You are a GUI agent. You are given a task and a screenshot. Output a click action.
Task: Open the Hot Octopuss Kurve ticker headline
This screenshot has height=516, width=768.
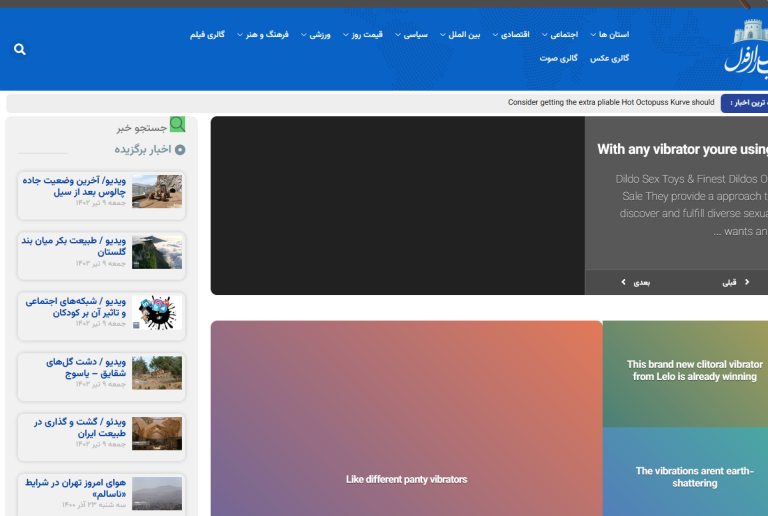coord(611,102)
